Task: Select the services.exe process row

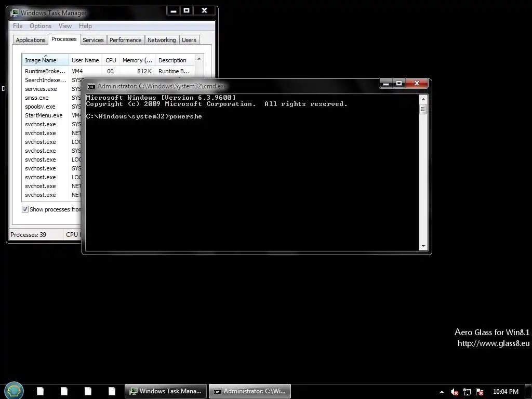Action: click(52, 89)
